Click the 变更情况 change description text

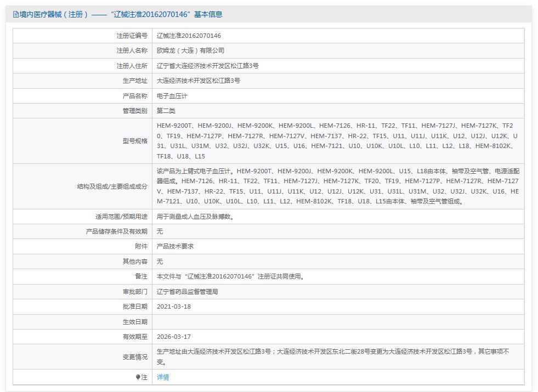click(x=332, y=356)
